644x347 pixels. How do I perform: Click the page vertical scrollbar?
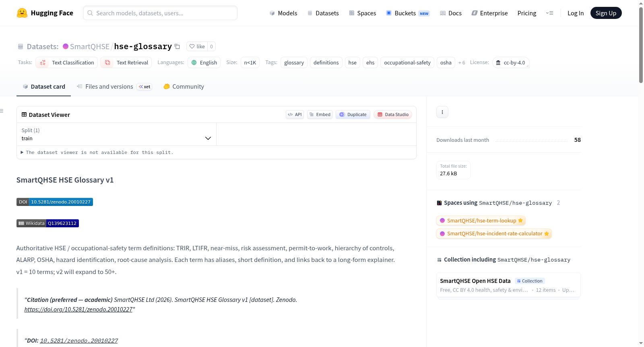pos(641,44)
